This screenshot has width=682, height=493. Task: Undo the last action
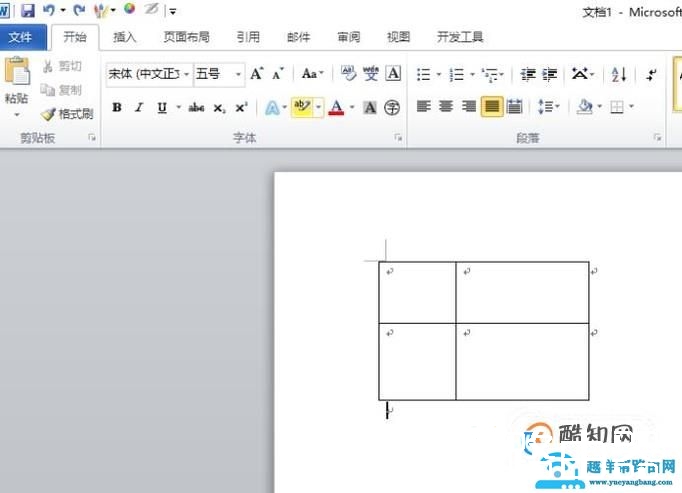pos(49,10)
